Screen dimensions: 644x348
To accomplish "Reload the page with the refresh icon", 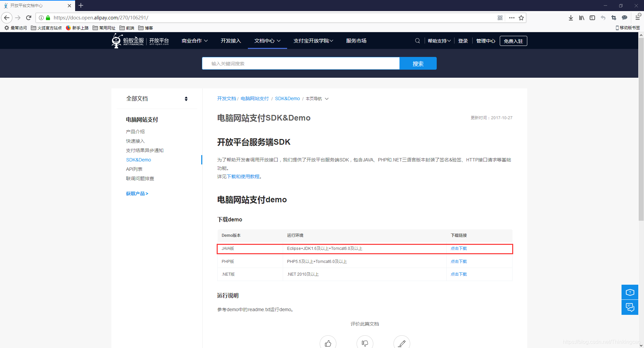I will pyautogui.click(x=29, y=18).
